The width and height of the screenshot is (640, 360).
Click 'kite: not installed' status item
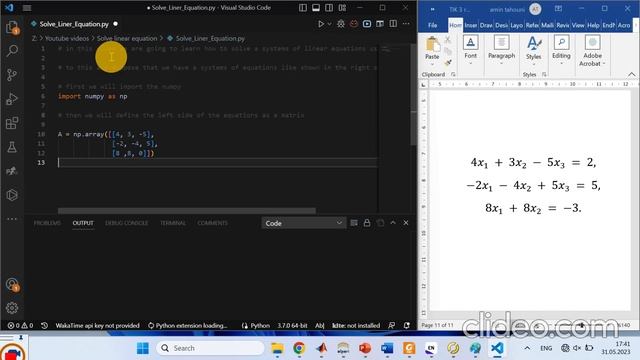tap(356, 325)
